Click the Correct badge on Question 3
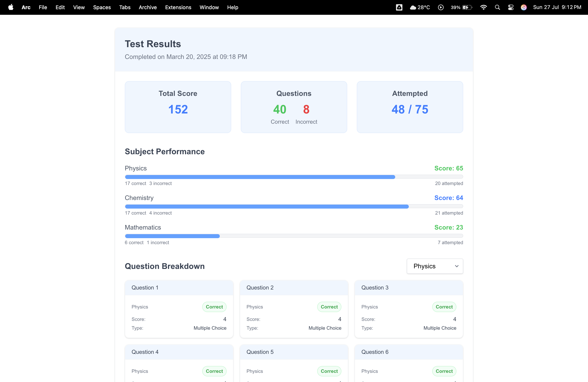Image resolution: width=588 pixels, height=382 pixels. coord(444,307)
